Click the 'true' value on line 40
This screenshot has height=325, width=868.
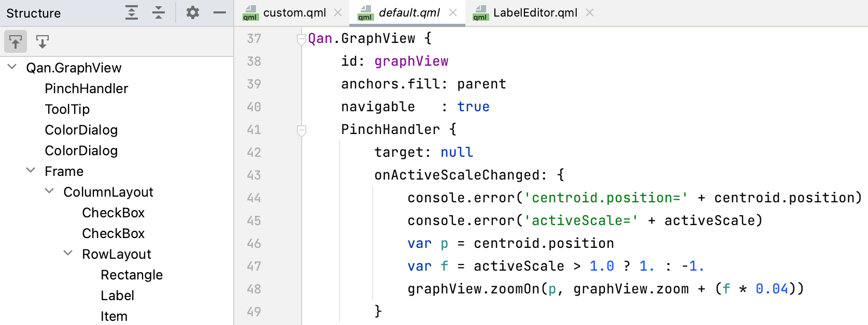[x=473, y=107]
